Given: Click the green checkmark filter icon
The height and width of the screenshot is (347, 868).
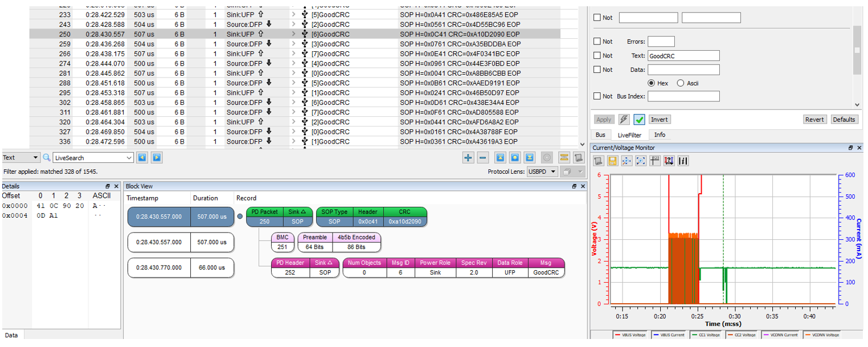Looking at the screenshot, I should 640,120.
